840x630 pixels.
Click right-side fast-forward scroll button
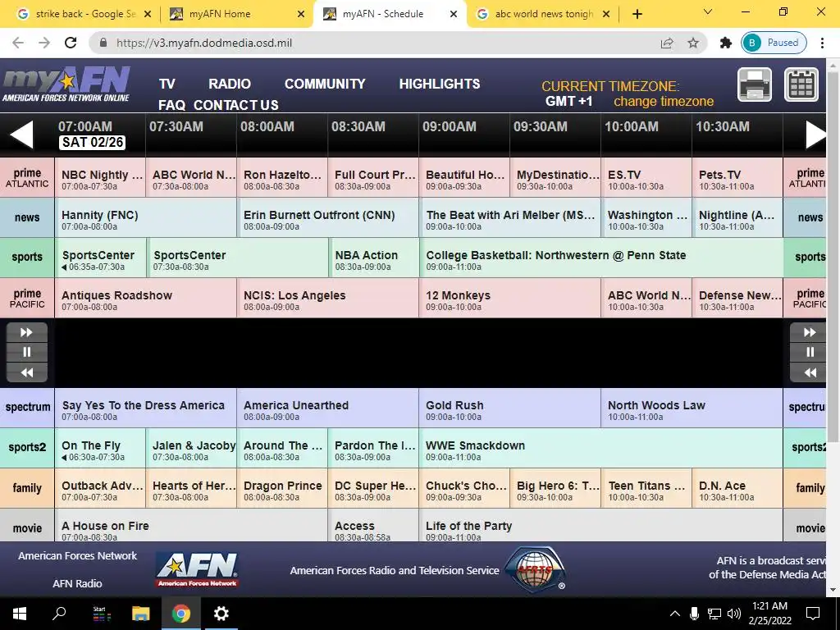[810, 333]
